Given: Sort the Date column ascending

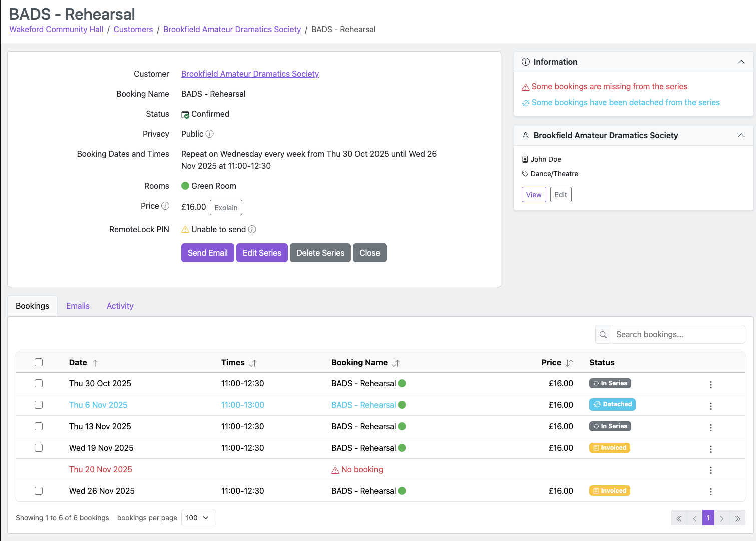Looking at the screenshot, I should pos(96,362).
